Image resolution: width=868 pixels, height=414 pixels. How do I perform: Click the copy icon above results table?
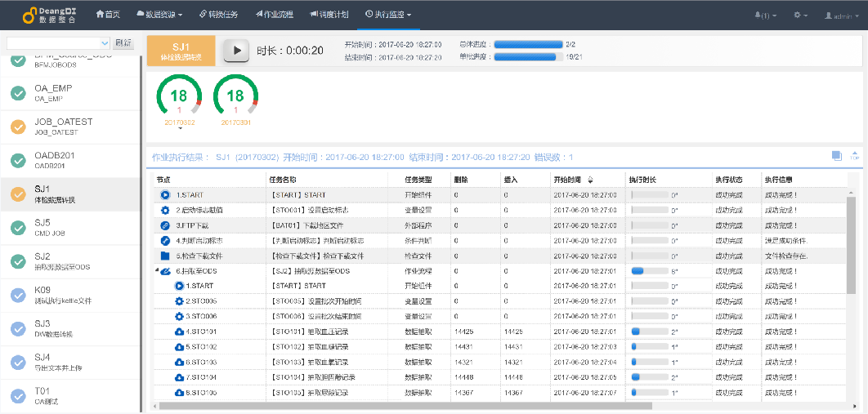click(x=836, y=155)
